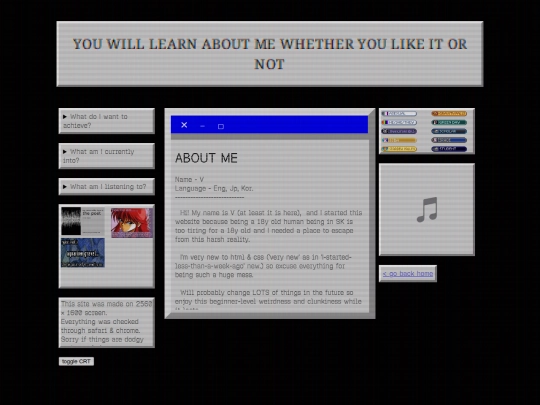The height and width of the screenshot is (405, 540).
Task: Click the white badge with multicolor flag
Action: 399,122
